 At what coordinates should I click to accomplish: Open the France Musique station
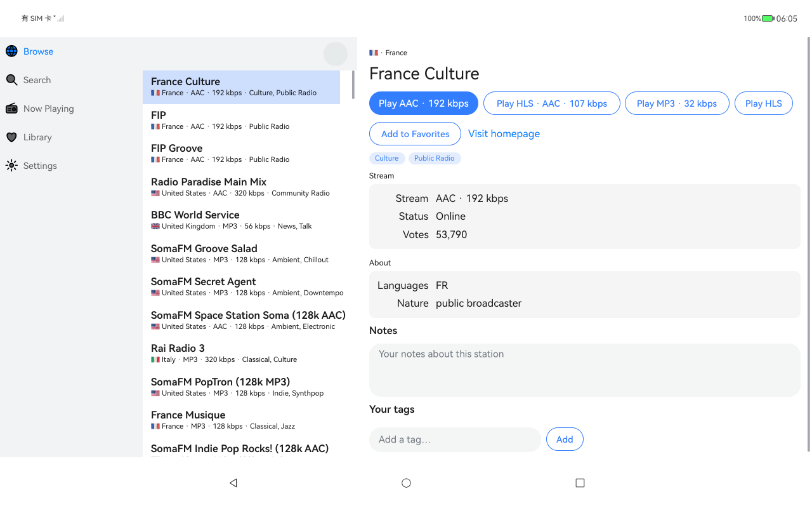(242, 420)
